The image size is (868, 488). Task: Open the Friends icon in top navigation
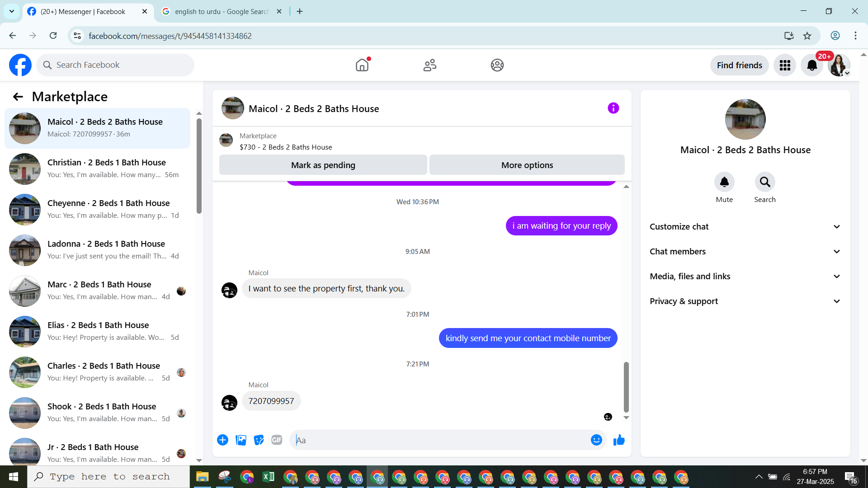[430, 65]
